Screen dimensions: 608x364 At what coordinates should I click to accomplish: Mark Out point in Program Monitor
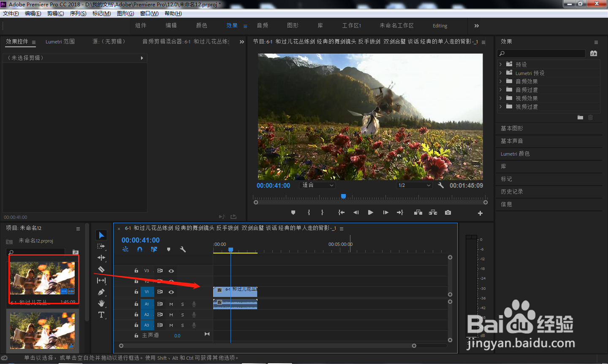[x=322, y=213]
